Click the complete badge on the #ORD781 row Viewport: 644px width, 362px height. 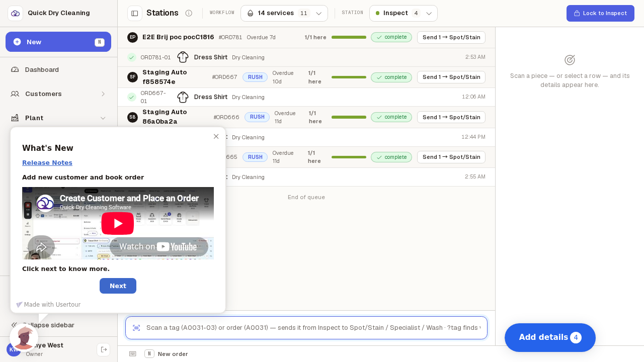(x=391, y=37)
